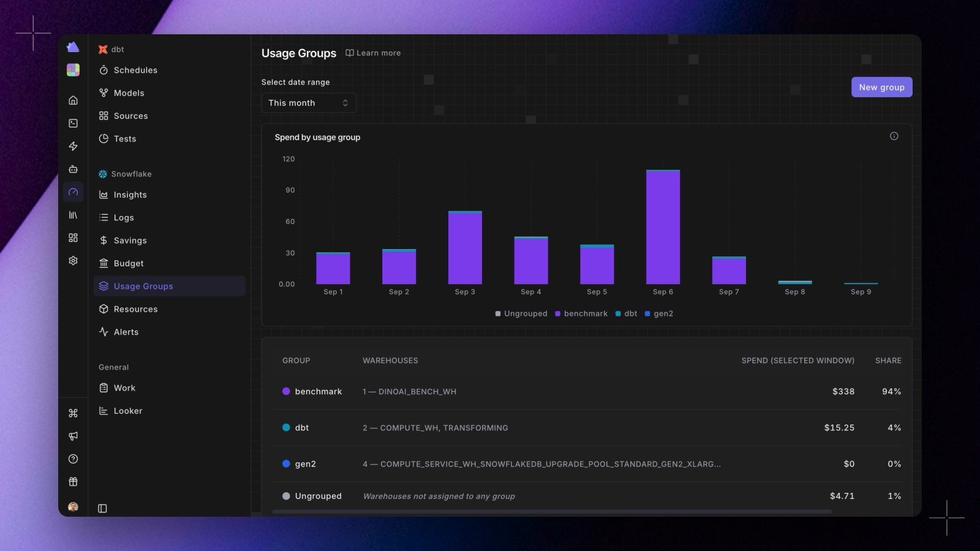This screenshot has width=980, height=551.
Task: Open the terminal console icon in rail
Action: coord(73,123)
